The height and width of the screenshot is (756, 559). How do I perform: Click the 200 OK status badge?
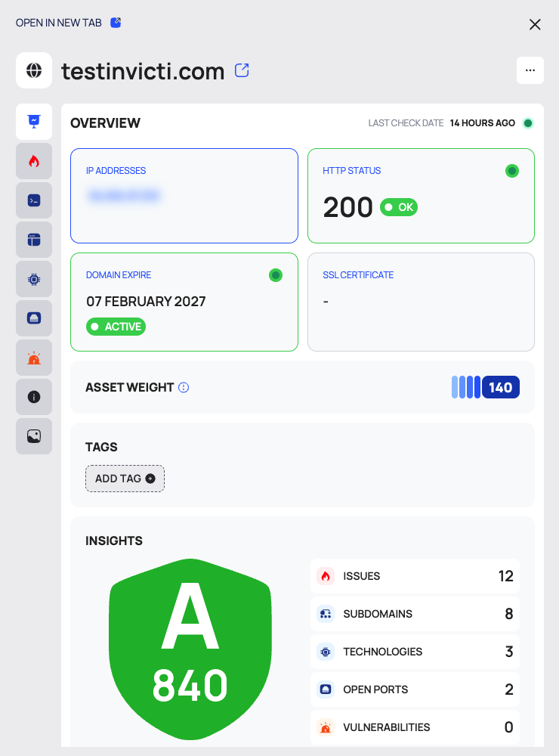[x=399, y=207]
